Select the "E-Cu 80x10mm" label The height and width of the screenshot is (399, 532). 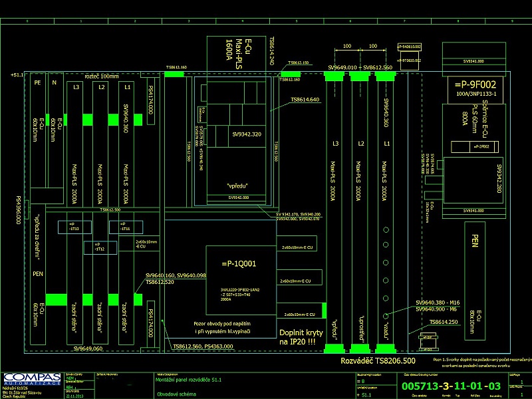click(x=475, y=322)
